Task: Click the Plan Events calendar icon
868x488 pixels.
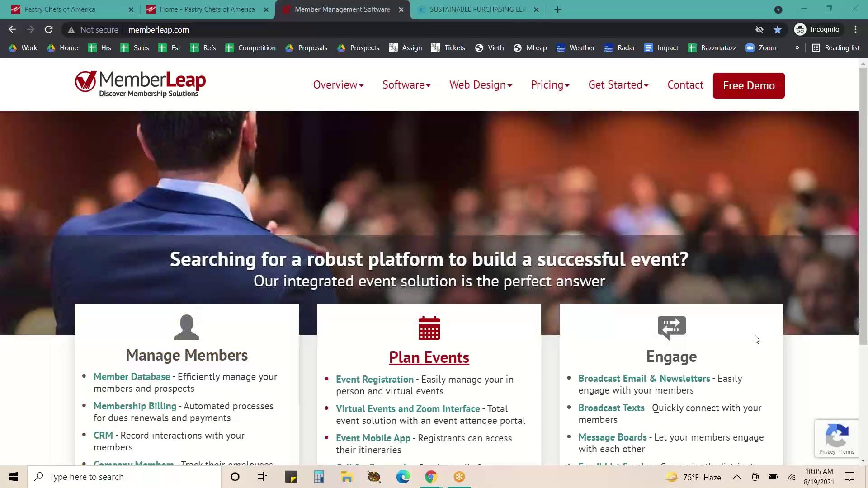Action: pos(429,328)
